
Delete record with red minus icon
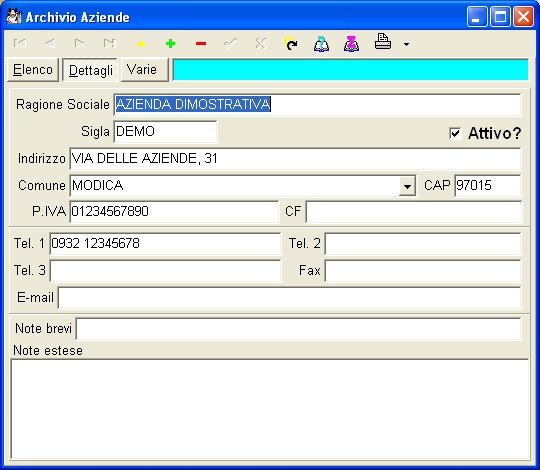[201, 44]
